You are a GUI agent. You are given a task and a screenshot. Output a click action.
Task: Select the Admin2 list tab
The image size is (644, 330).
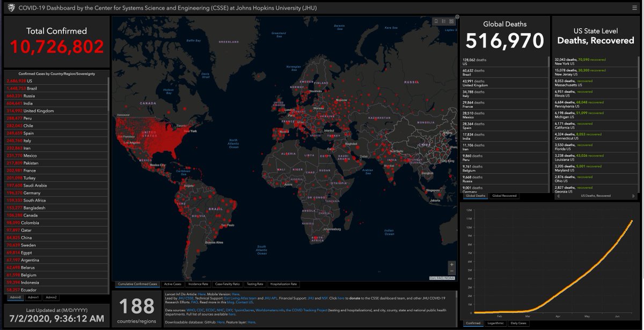coord(52,297)
